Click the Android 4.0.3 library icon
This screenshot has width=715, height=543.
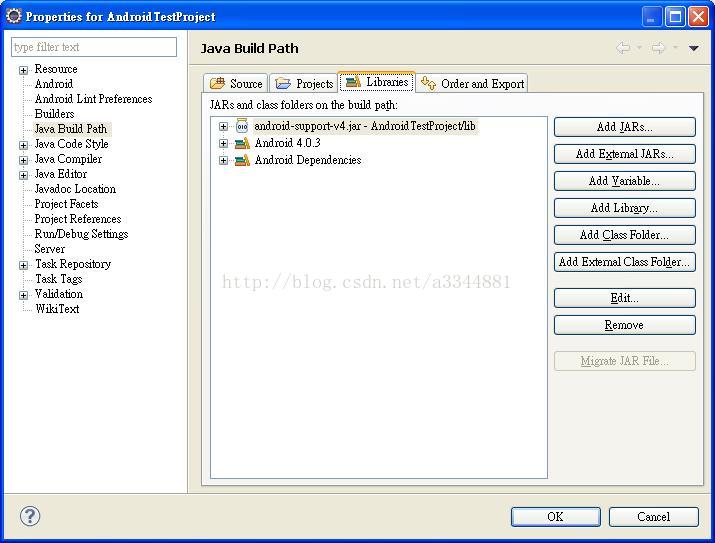pyautogui.click(x=242, y=143)
